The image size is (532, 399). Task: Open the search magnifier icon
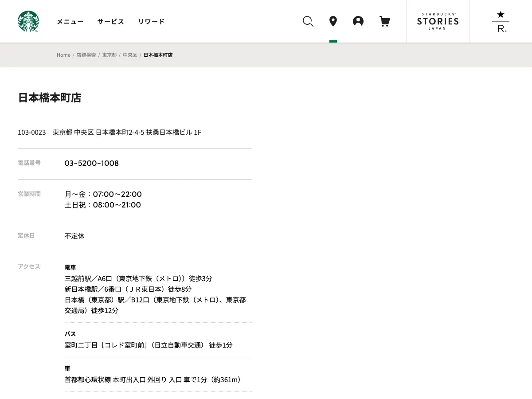point(308,21)
